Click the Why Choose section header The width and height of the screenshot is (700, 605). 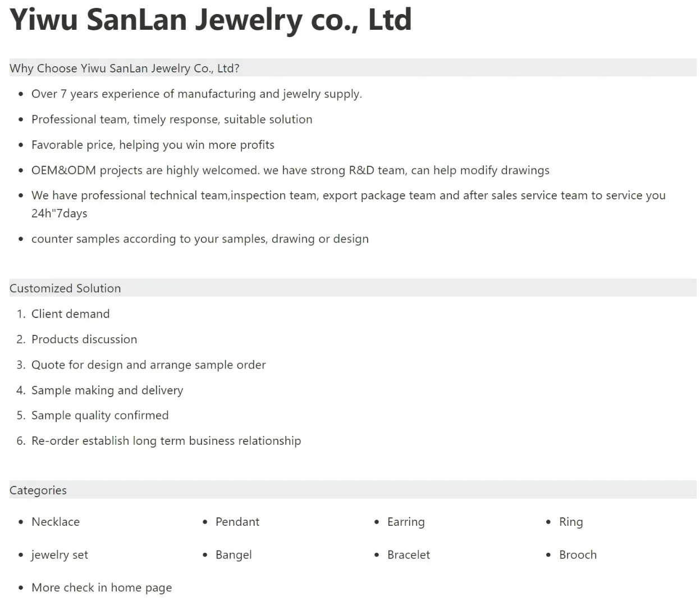pyautogui.click(x=125, y=69)
